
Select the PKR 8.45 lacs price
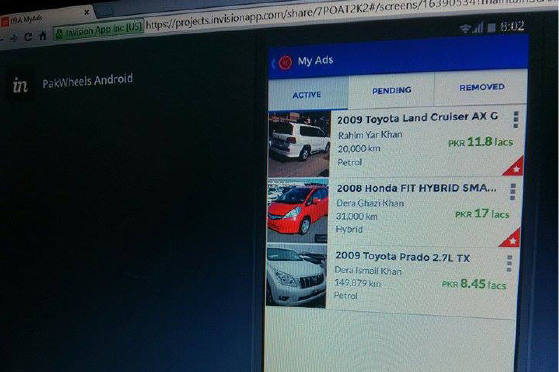pos(474,284)
